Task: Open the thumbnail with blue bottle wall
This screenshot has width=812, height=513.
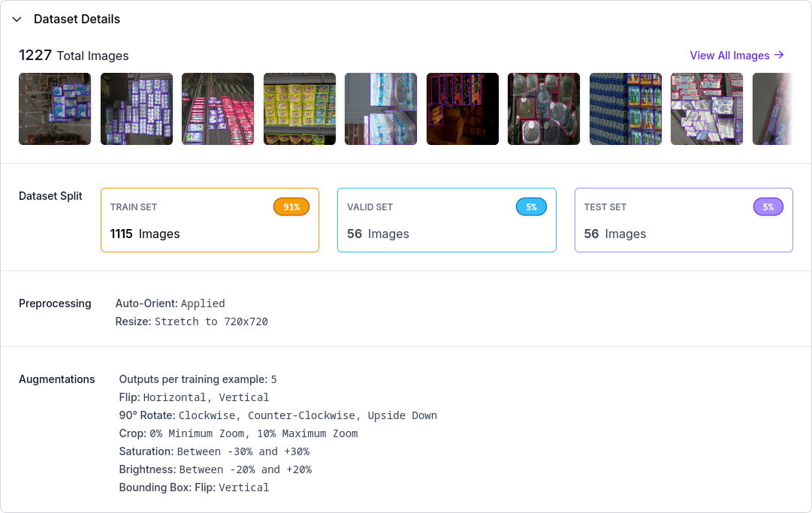Action: 626,109
